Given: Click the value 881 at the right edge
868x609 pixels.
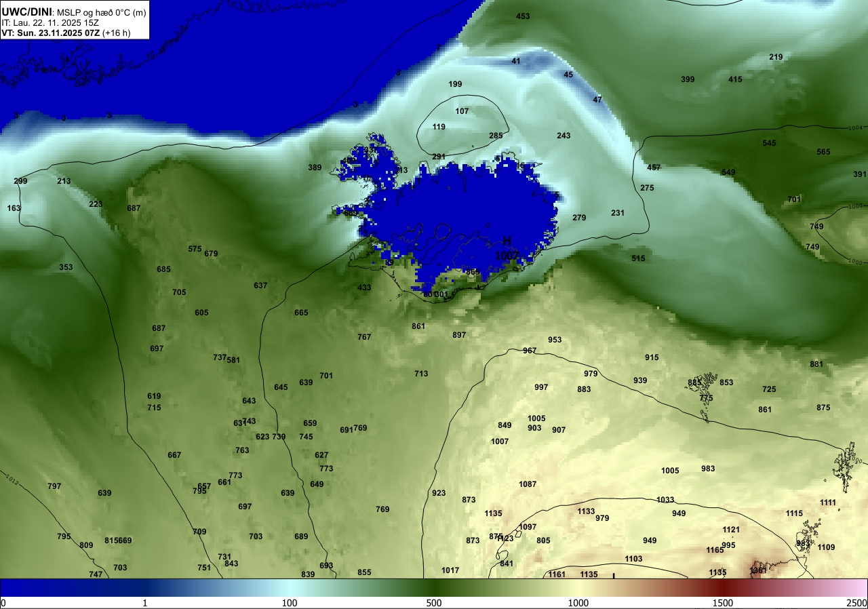Looking at the screenshot, I should [x=816, y=364].
